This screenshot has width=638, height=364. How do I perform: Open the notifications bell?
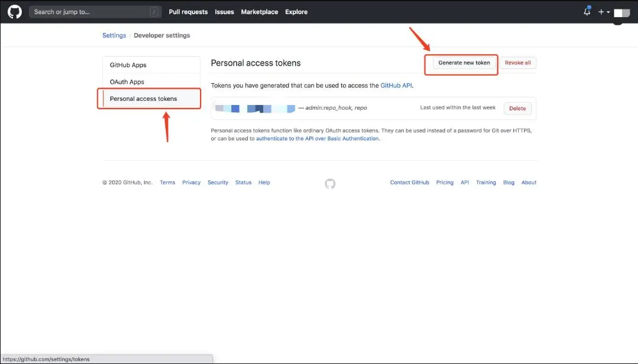click(x=587, y=12)
